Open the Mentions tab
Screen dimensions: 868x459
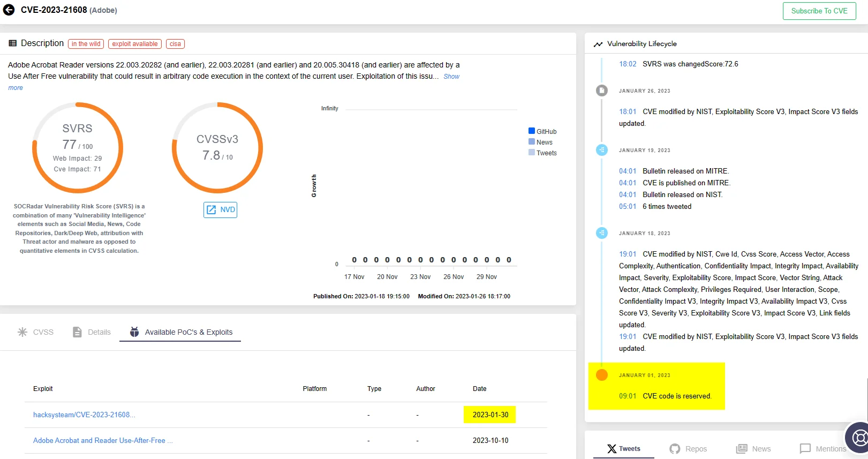[x=823, y=449]
